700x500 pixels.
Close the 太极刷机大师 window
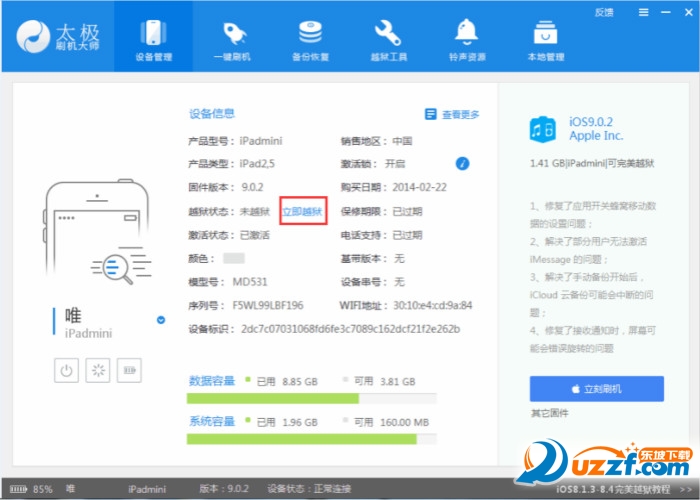coord(689,12)
